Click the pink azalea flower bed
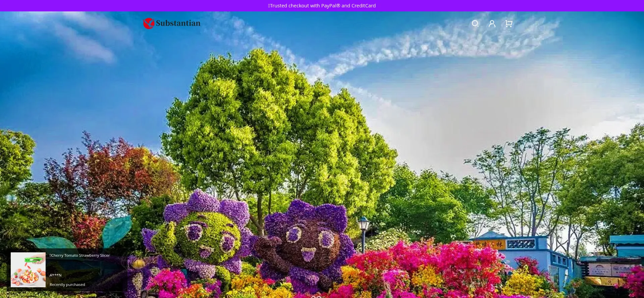644x298 pixels. click(436, 265)
